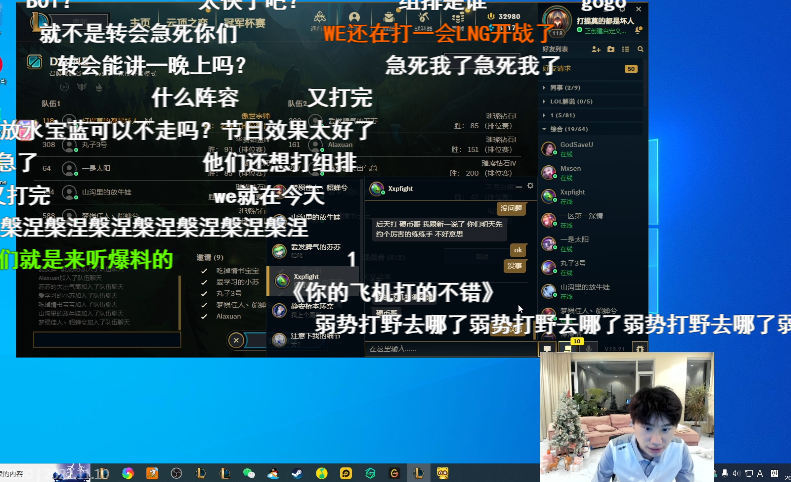The height and width of the screenshot is (482, 791).
Task: Click the WeChat icon in the taskbar
Action: pos(249,472)
